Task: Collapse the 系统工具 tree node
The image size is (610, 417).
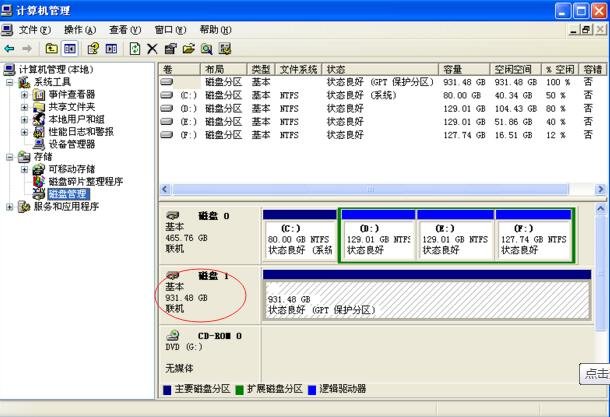Action: pyautogui.click(x=10, y=82)
